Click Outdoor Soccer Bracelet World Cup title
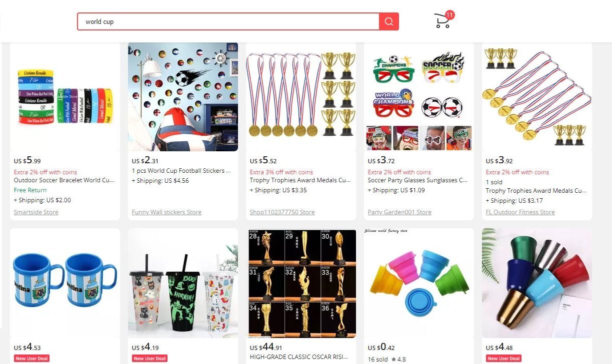The image size is (612, 364). click(64, 180)
